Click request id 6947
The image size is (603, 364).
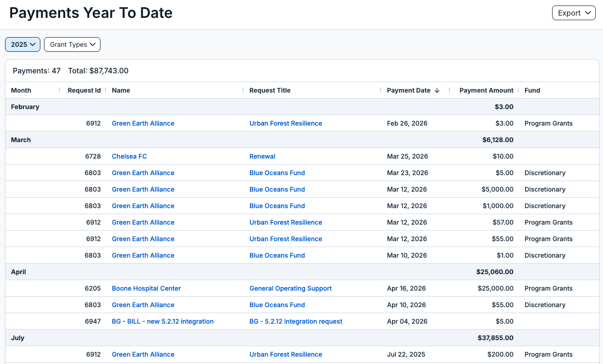click(x=93, y=321)
